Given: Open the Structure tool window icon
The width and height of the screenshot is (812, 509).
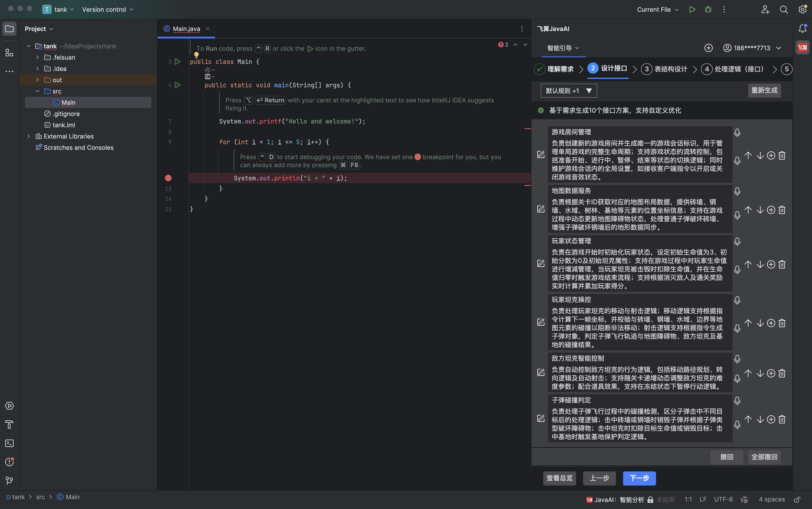Looking at the screenshot, I should click(9, 53).
